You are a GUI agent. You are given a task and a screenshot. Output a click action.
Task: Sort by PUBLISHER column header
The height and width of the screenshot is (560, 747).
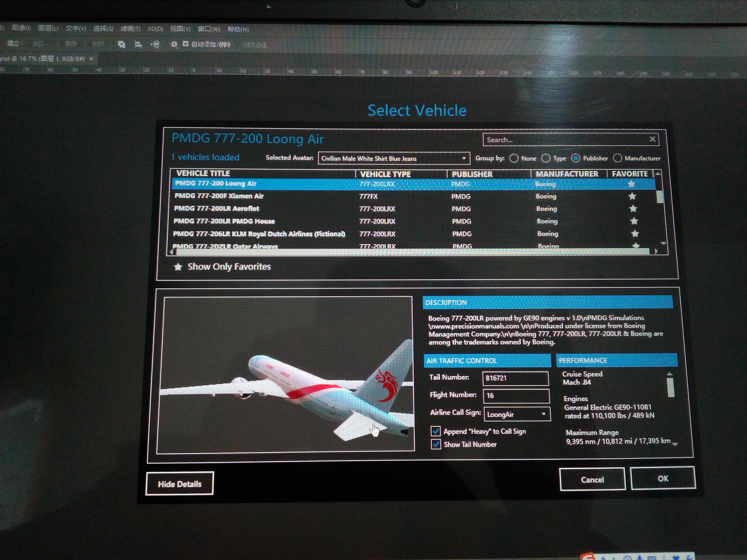(x=472, y=174)
